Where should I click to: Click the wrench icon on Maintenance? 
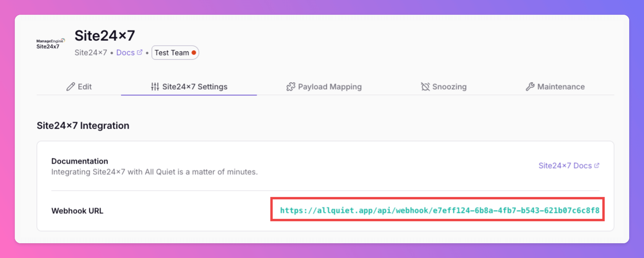pos(530,86)
